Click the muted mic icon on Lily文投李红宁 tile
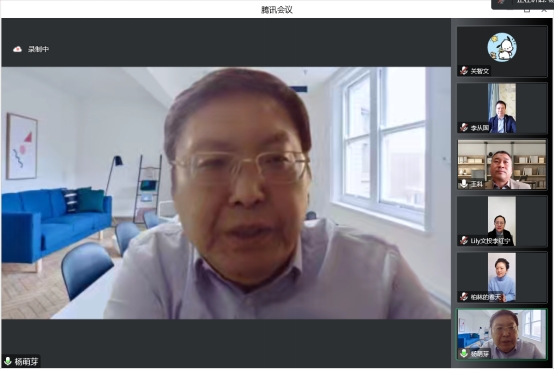 coord(464,241)
